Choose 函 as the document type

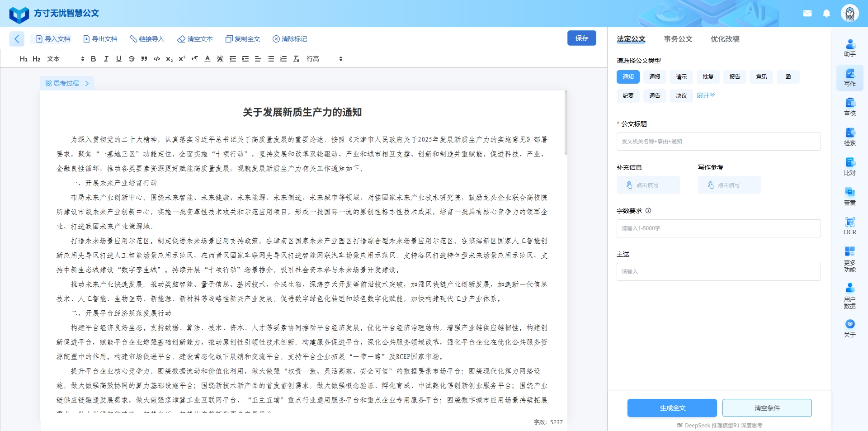788,77
